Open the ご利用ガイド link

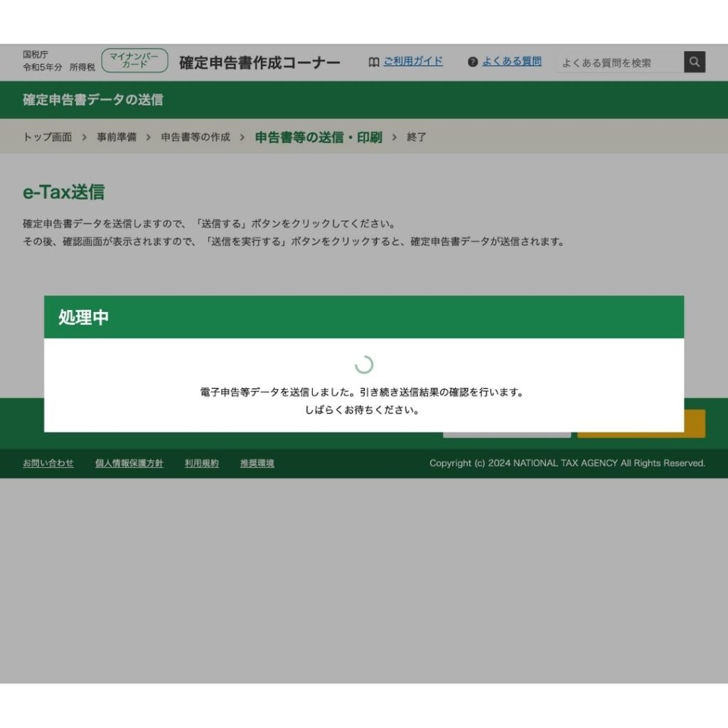point(413,61)
